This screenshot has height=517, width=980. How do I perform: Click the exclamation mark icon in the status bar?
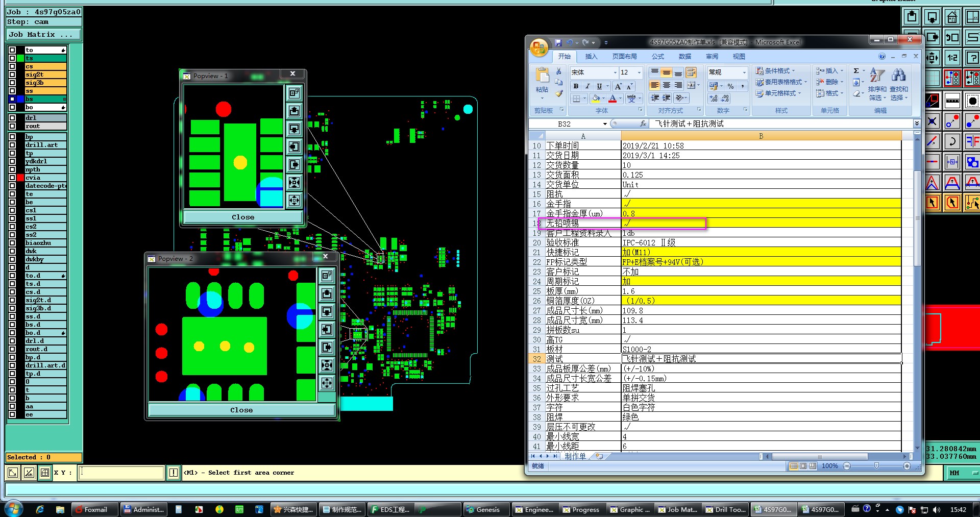[x=174, y=473]
